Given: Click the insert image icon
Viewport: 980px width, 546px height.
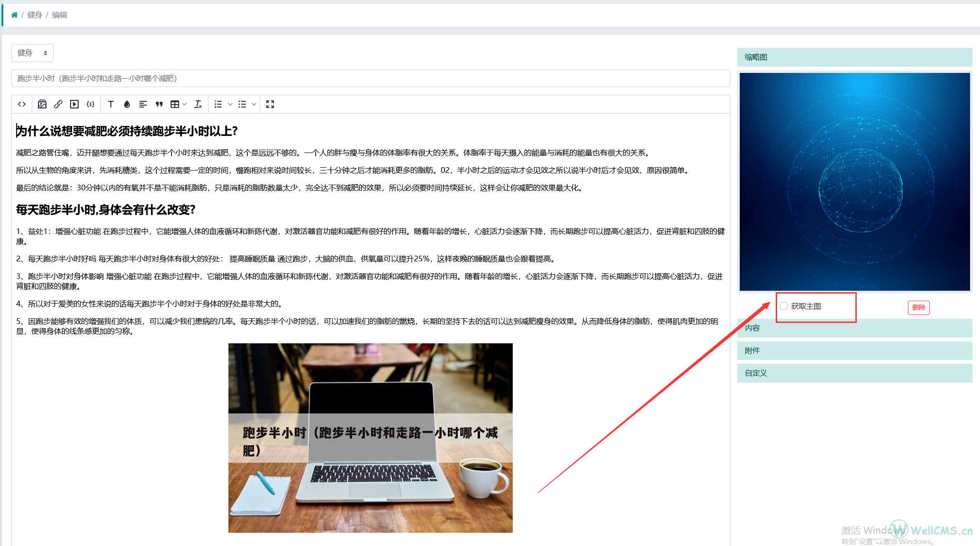Looking at the screenshot, I should click(42, 104).
